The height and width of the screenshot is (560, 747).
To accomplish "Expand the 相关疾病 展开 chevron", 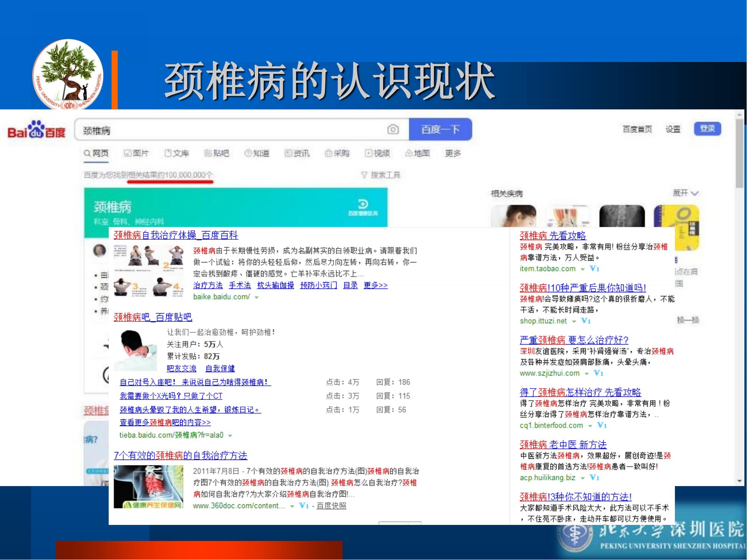I will pos(694,193).
